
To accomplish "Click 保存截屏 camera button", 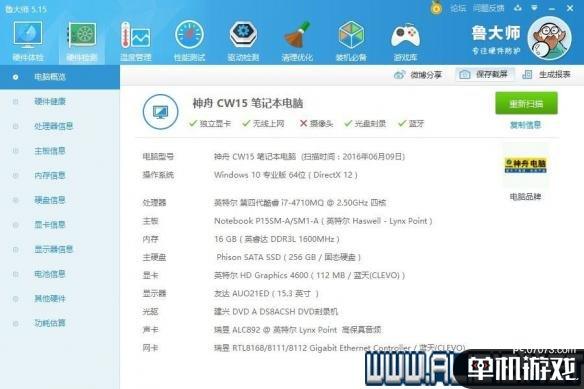I will (x=484, y=75).
